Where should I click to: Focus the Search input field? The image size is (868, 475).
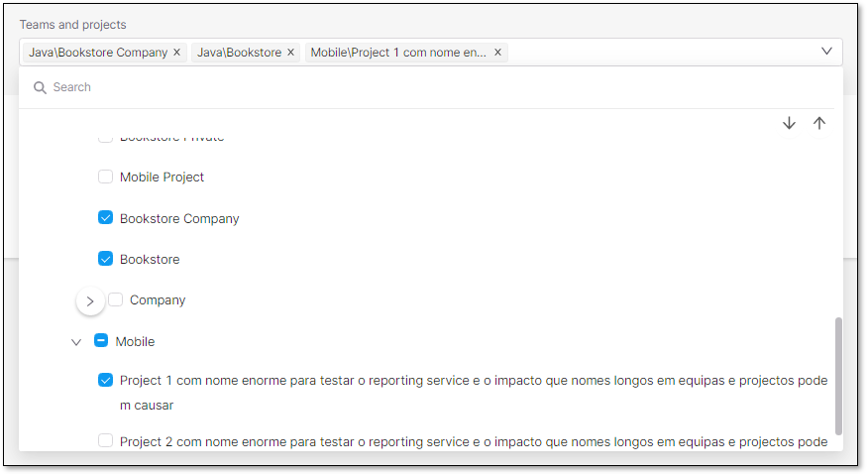[x=432, y=87]
